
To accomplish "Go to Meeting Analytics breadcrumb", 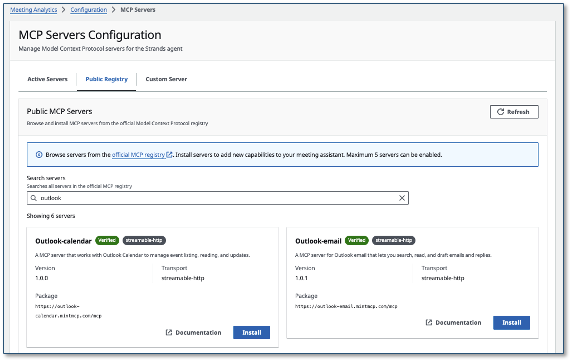I will (x=33, y=10).
